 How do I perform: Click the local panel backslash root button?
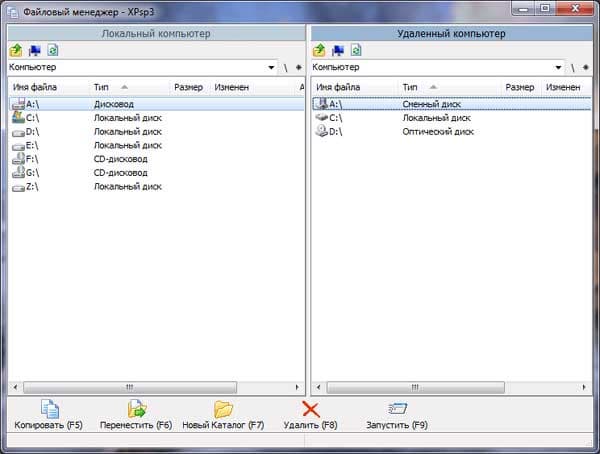point(285,68)
